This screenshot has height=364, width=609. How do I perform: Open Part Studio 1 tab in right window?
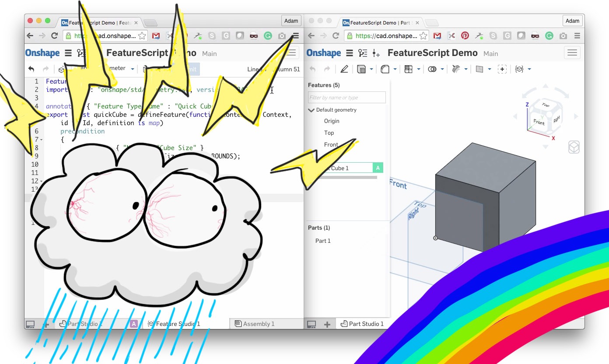point(362,324)
